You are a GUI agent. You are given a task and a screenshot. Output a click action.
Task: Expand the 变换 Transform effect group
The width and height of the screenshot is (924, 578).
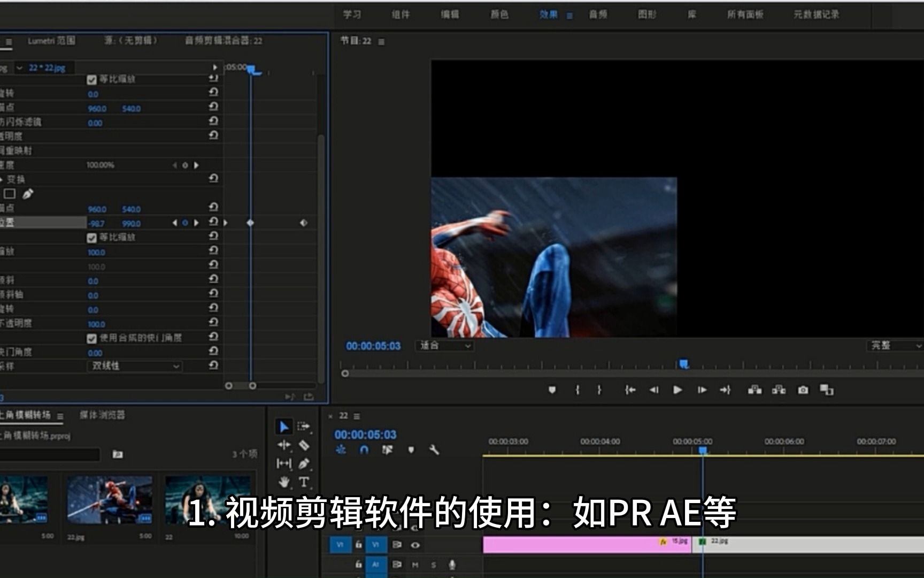[2, 179]
